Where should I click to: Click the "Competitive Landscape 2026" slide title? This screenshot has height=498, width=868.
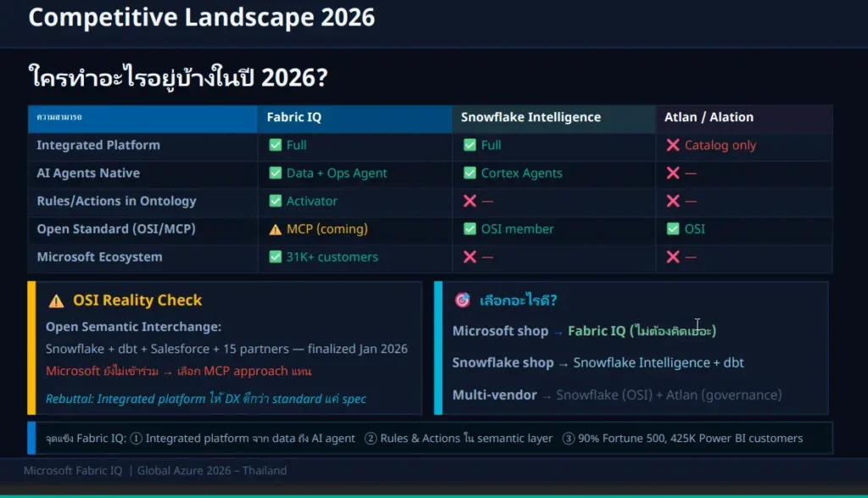[202, 17]
